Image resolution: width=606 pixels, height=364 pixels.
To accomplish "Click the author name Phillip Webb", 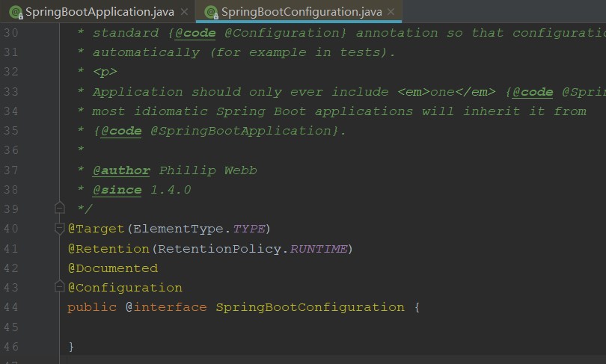I will coord(208,170).
